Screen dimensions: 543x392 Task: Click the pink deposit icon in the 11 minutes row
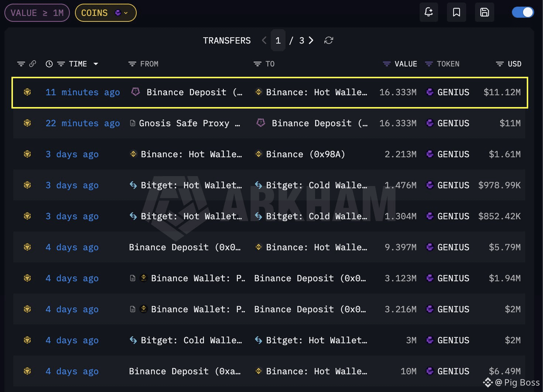point(136,92)
